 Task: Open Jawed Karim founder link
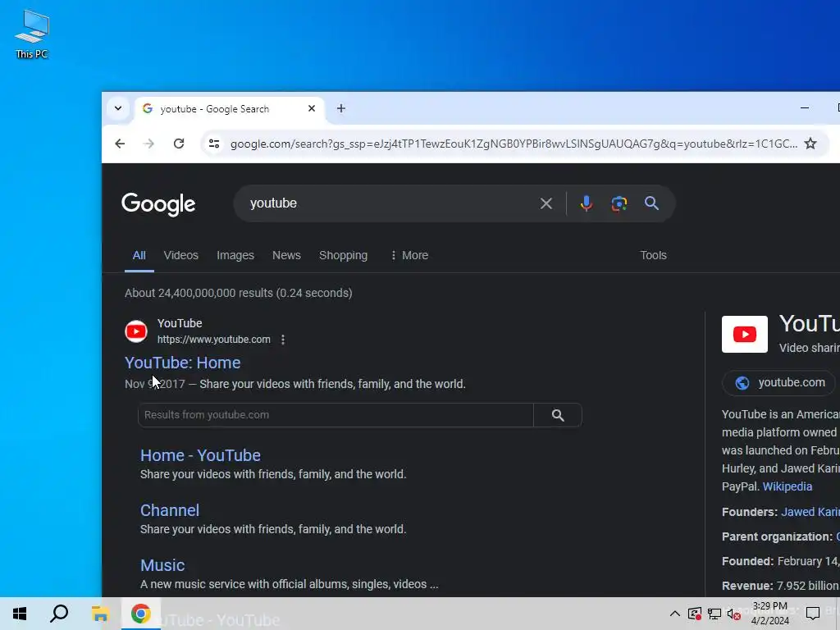pyautogui.click(x=810, y=512)
